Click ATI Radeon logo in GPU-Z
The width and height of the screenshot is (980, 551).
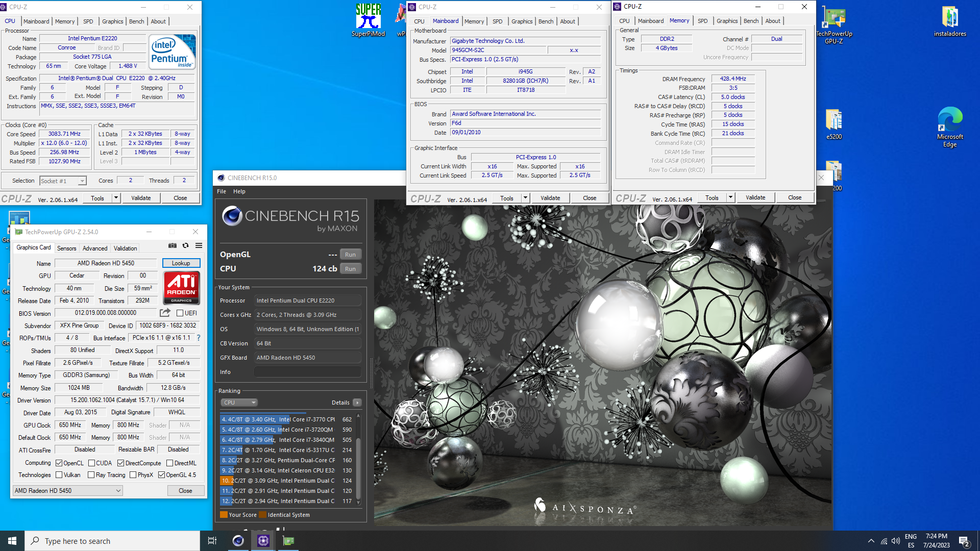pos(181,288)
